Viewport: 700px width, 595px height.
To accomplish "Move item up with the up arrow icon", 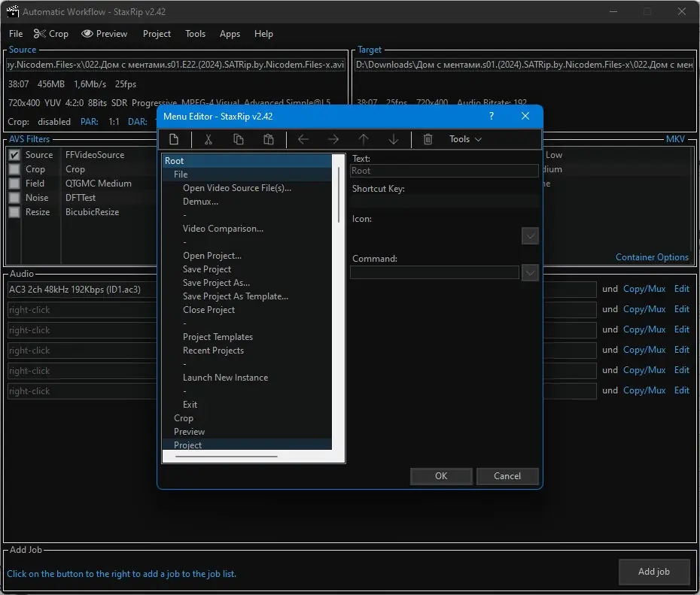I will pos(364,139).
